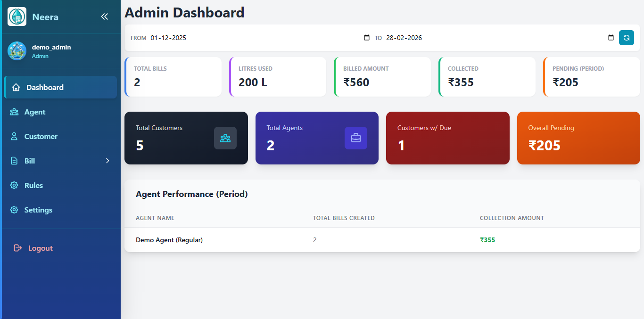Viewport: 644px width, 319px height.
Task: Click the teal refresh icon
Action: pyautogui.click(x=626, y=38)
